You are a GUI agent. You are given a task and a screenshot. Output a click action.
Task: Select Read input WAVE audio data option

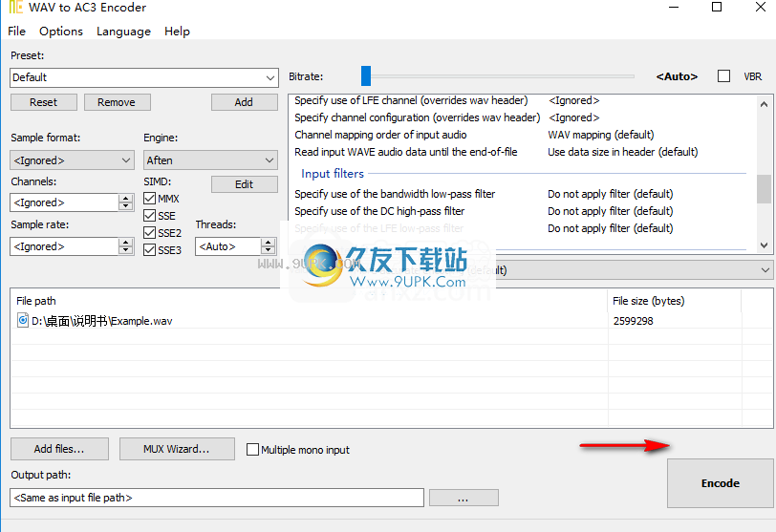click(406, 152)
